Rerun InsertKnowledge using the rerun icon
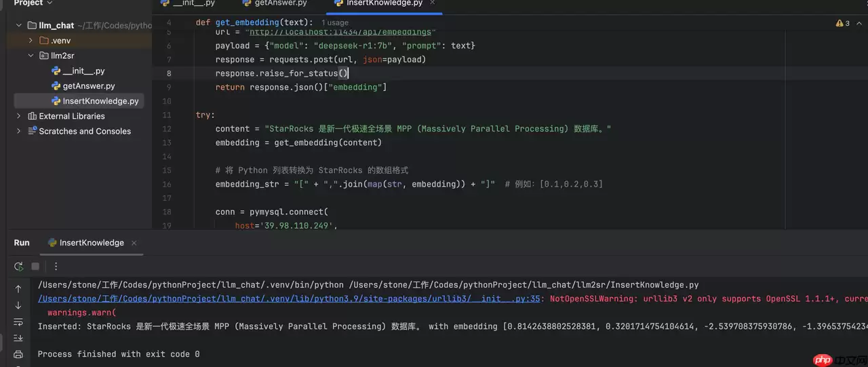 18,267
